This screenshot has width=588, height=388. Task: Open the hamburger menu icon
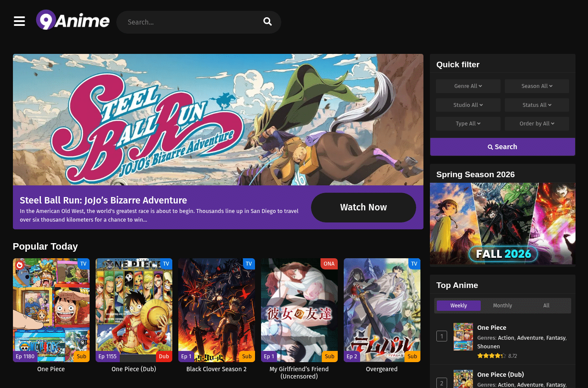(x=19, y=21)
